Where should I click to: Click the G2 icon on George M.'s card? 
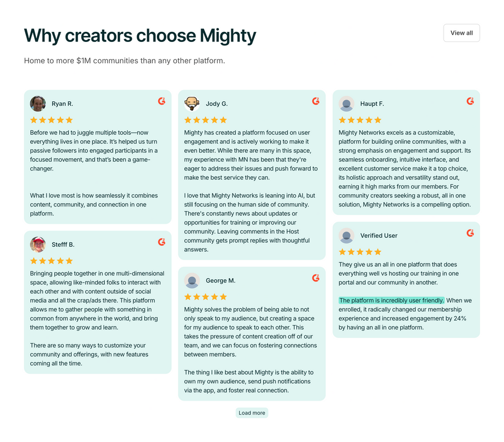(316, 277)
